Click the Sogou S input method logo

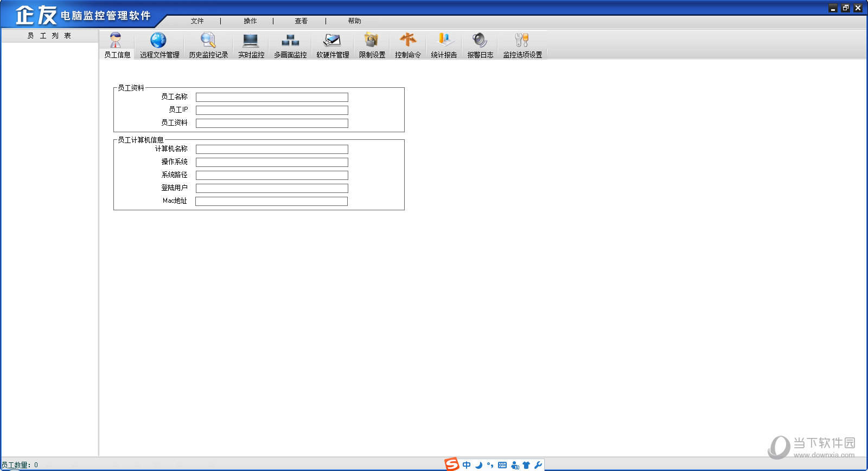tap(451, 464)
